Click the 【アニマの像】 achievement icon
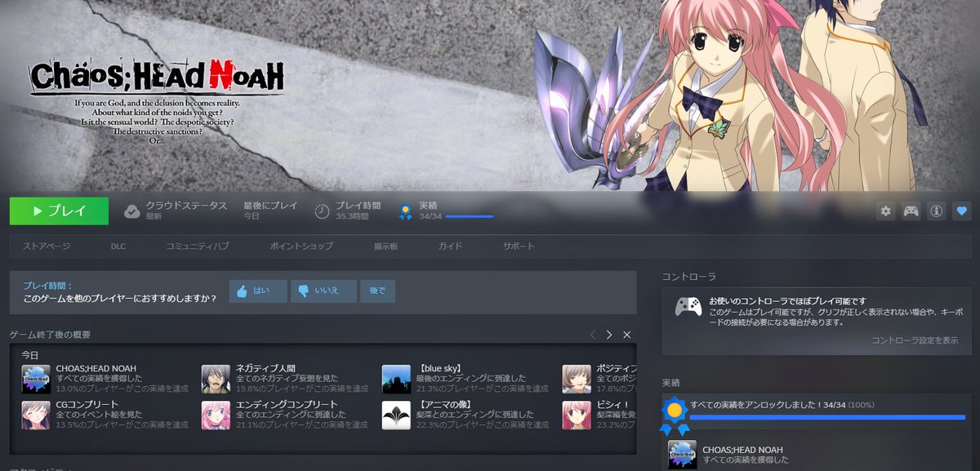This screenshot has height=471, width=980. click(x=397, y=415)
